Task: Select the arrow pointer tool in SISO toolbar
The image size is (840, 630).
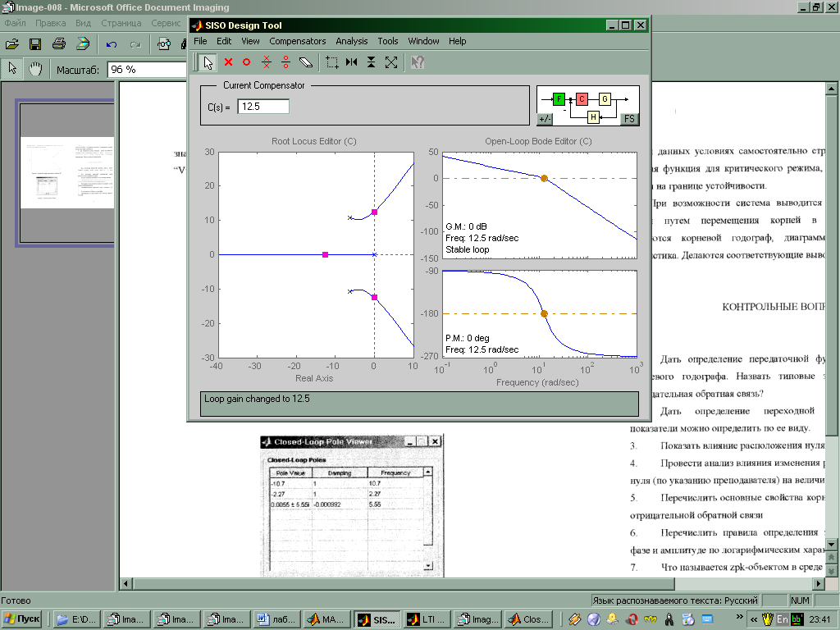Action: click(208, 62)
